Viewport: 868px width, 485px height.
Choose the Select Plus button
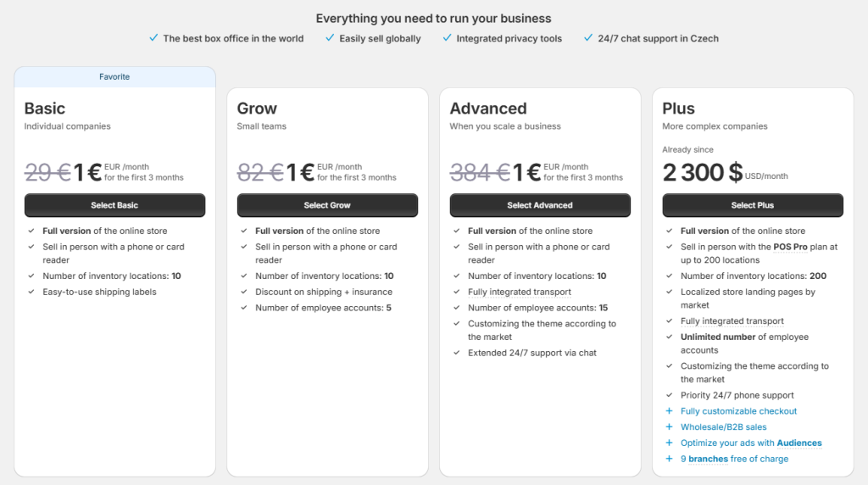(753, 205)
